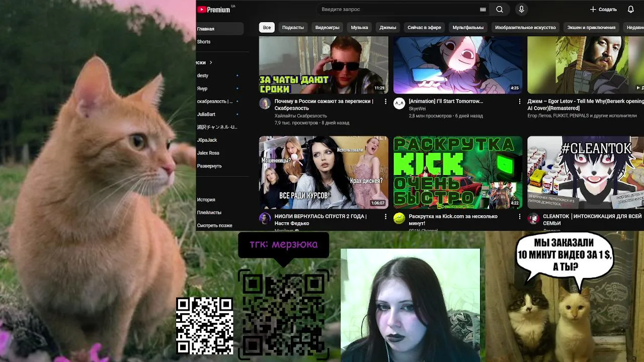Open notifications bell icon
This screenshot has height=362, width=644.
click(x=631, y=9)
